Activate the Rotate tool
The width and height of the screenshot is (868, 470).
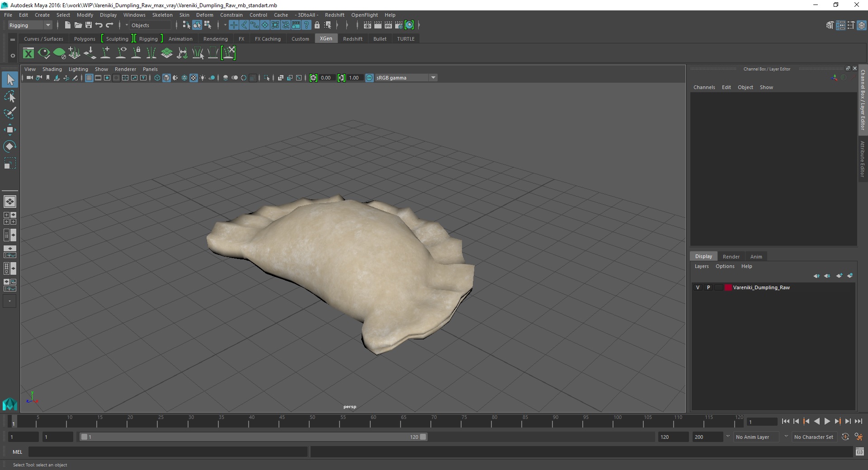[x=10, y=146]
